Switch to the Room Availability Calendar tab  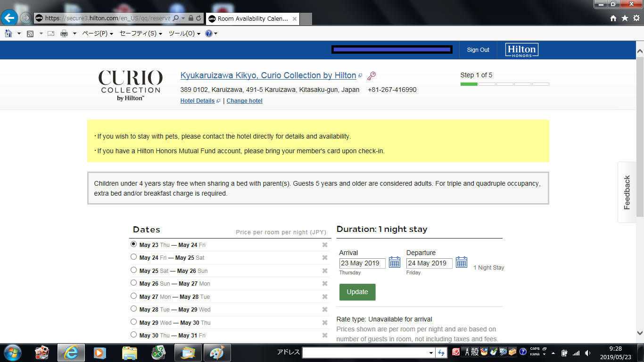point(253,19)
